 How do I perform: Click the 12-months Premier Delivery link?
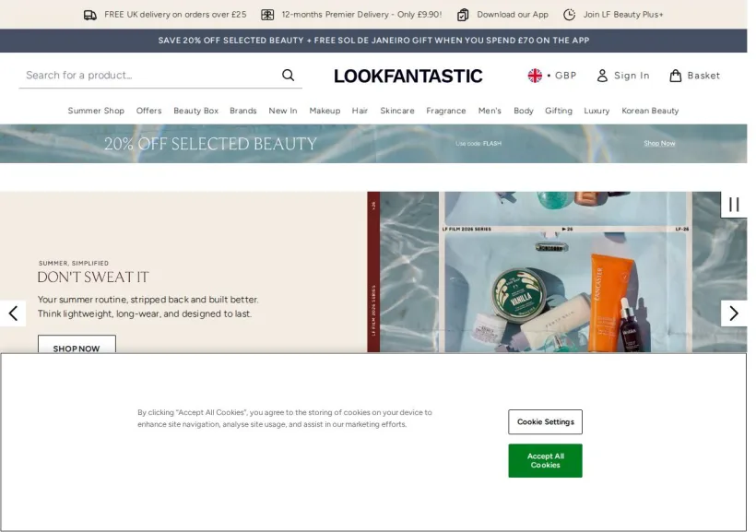361,15
